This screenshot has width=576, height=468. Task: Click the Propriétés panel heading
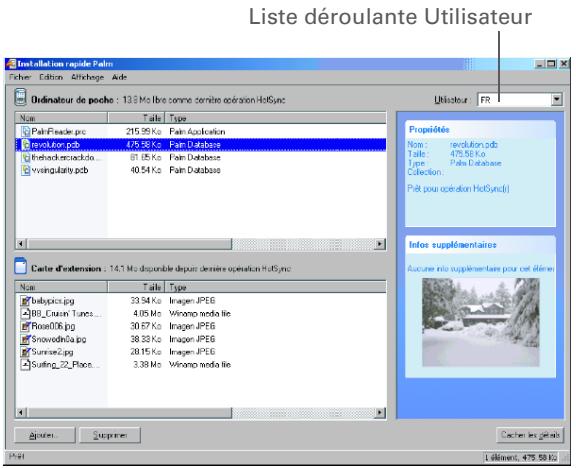click(429, 130)
